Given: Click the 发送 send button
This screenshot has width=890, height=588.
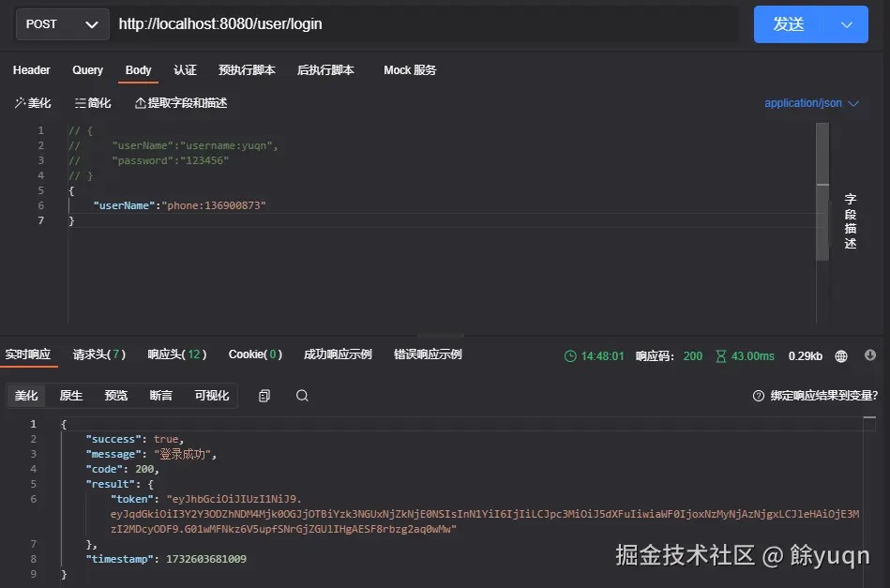Looking at the screenshot, I should pos(790,24).
